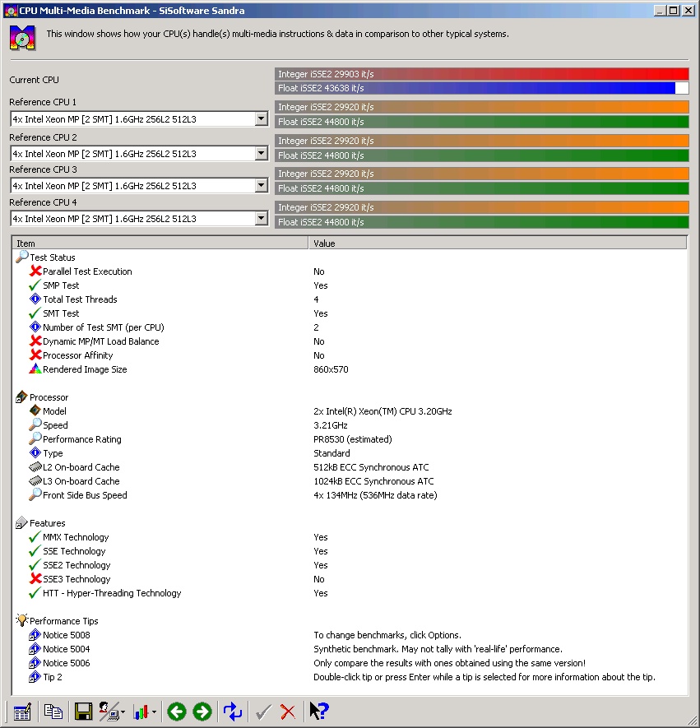Click the value '1024kB ECC Synchronous ATC'
This screenshot has height=728, width=700.
(x=373, y=481)
